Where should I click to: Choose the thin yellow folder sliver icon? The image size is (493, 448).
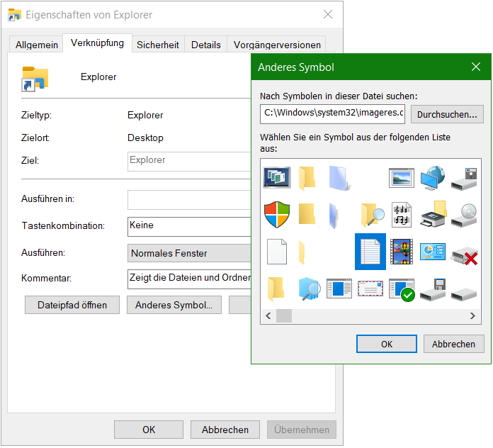click(x=302, y=252)
